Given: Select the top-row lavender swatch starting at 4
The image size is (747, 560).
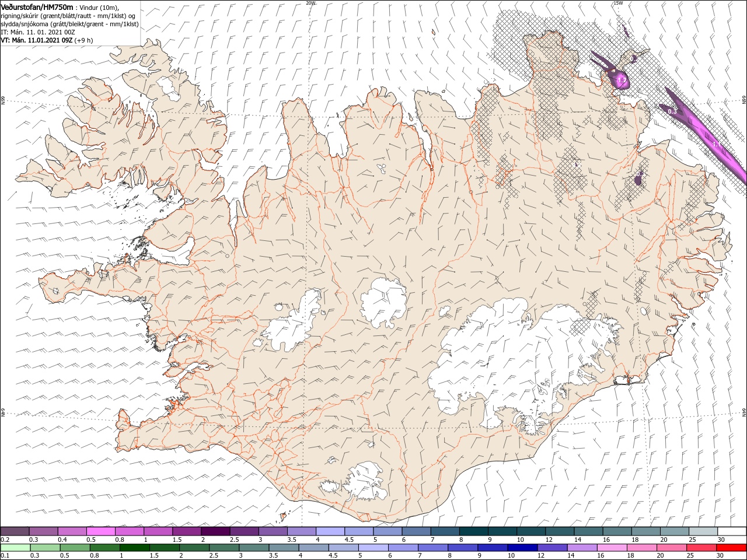Looking at the screenshot, I should [330, 531].
